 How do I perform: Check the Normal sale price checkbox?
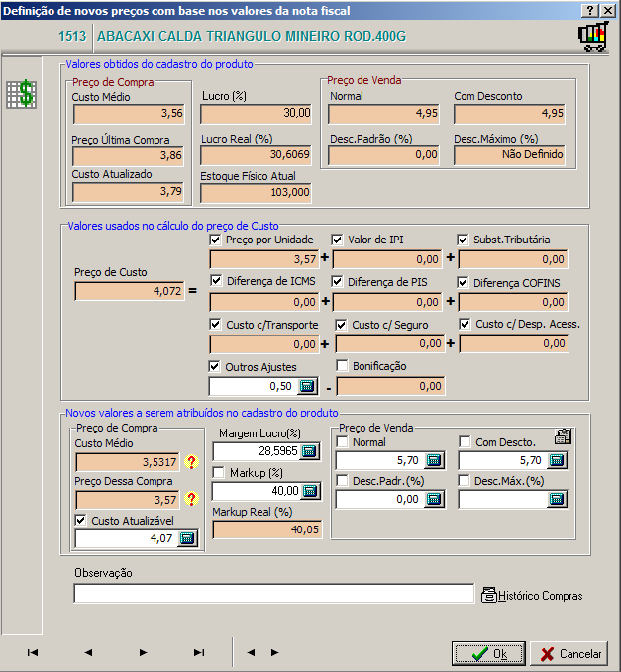[x=342, y=441]
